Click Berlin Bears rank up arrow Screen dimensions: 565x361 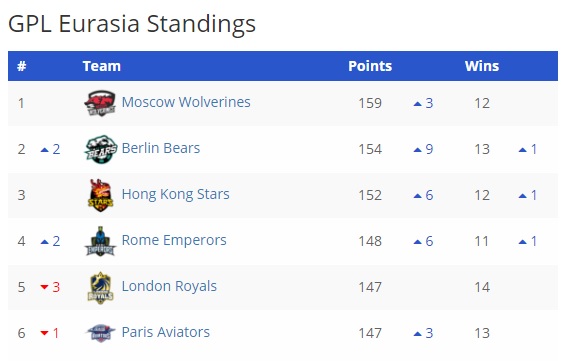[45, 150]
